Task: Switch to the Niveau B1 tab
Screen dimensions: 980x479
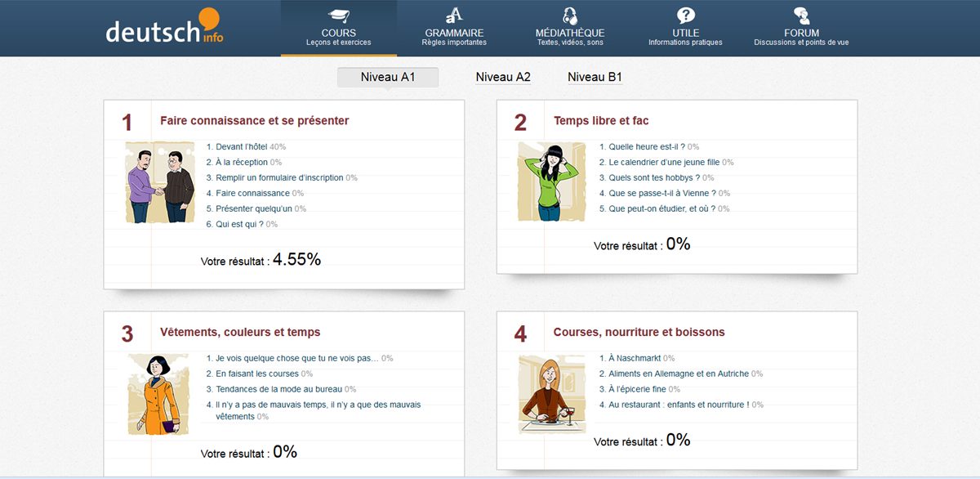Action: click(x=595, y=78)
